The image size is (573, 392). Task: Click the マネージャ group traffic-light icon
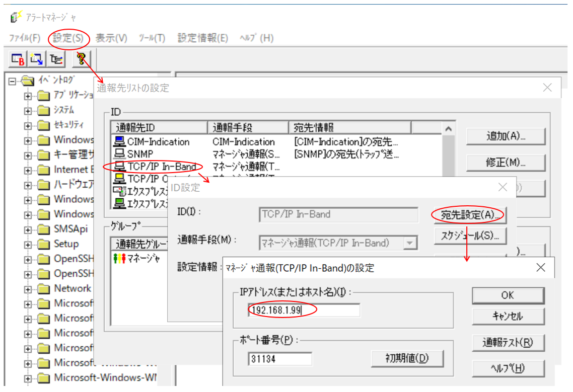point(120,259)
